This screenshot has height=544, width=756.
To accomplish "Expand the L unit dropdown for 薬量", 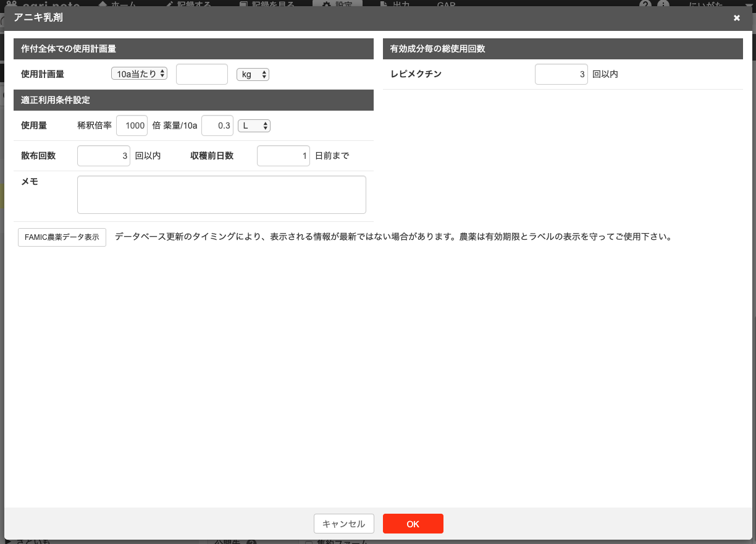I will 254,125.
